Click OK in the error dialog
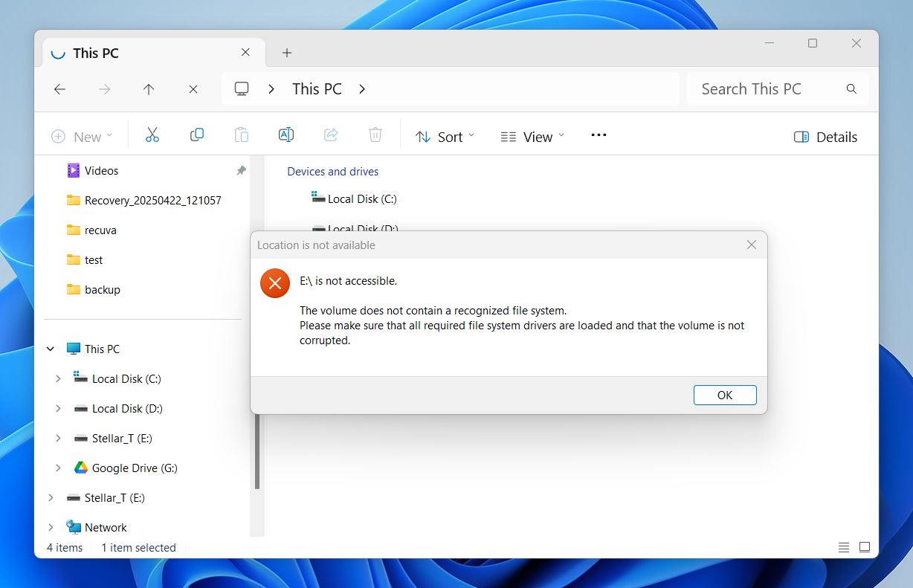 (x=724, y=395)
